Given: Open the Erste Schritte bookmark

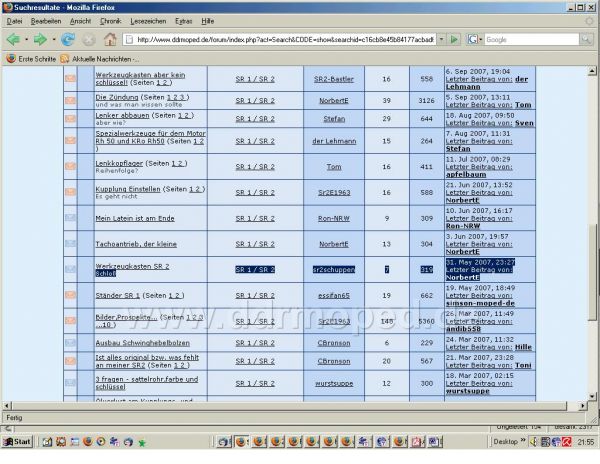Looking at the screenshot, I should (x=35, y=58).
